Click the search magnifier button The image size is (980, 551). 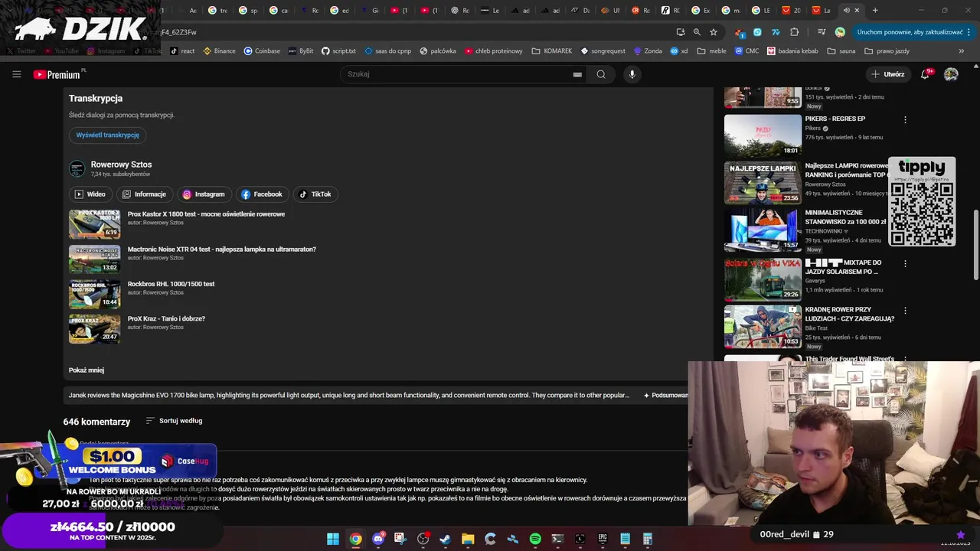pos(601,74)
